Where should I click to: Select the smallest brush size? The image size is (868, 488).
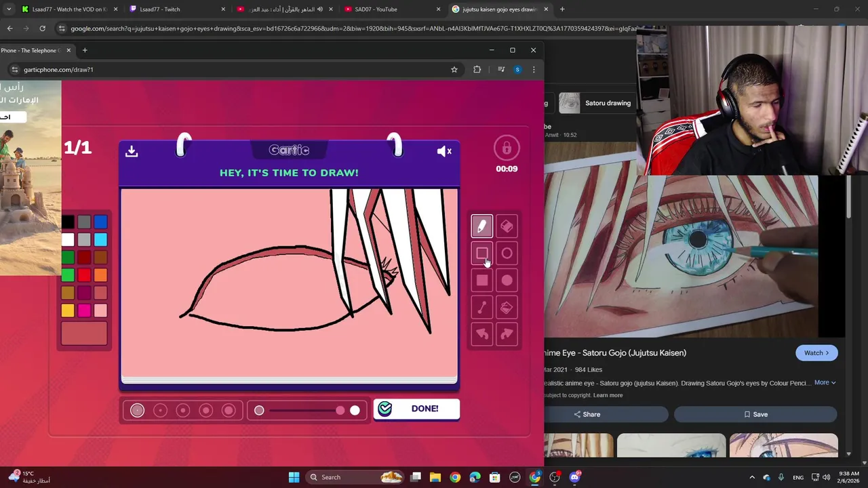pyautogui.click(x=138, y=410)
